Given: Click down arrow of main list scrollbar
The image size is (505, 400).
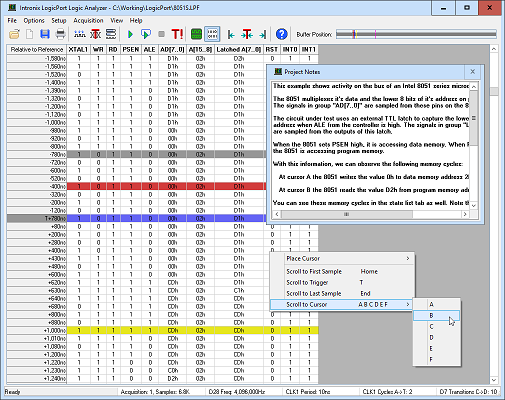Looking at the screenshot, I should click(494, 380).
